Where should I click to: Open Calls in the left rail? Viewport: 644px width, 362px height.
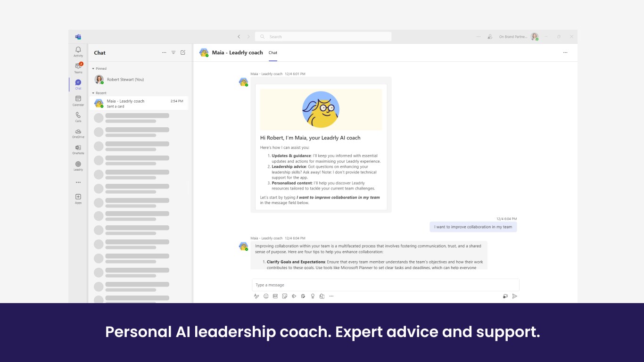click(78, 117)
